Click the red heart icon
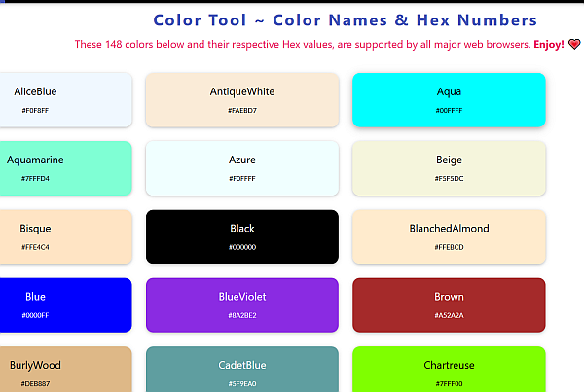584x392 pixels. click(x=574, y=45)
